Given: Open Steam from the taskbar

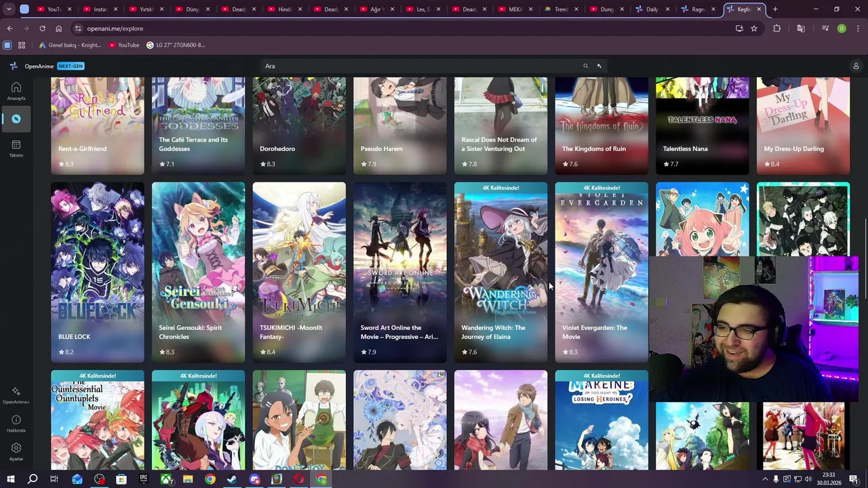Looking at the screenshot, I should click(x=232, y=479).
